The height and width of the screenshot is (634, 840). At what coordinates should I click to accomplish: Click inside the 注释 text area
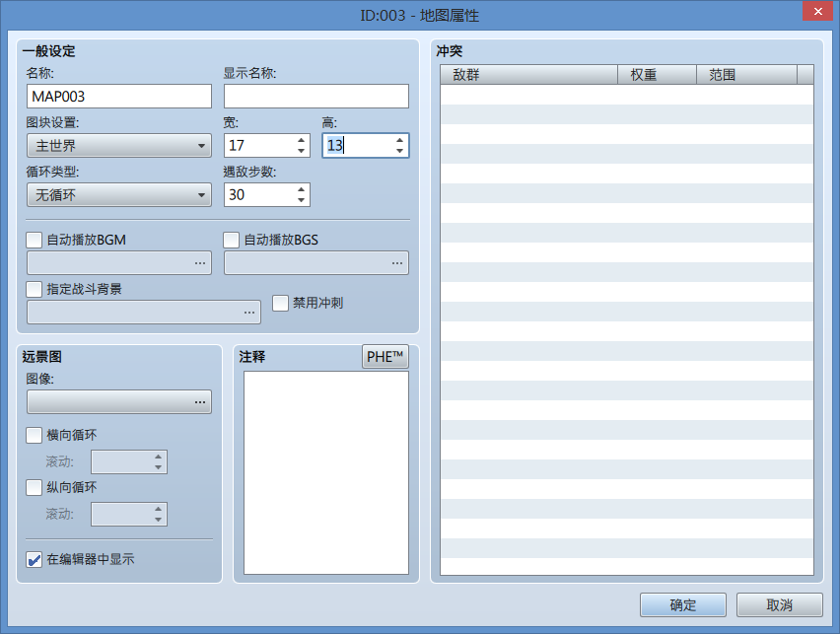coord(326,472)
